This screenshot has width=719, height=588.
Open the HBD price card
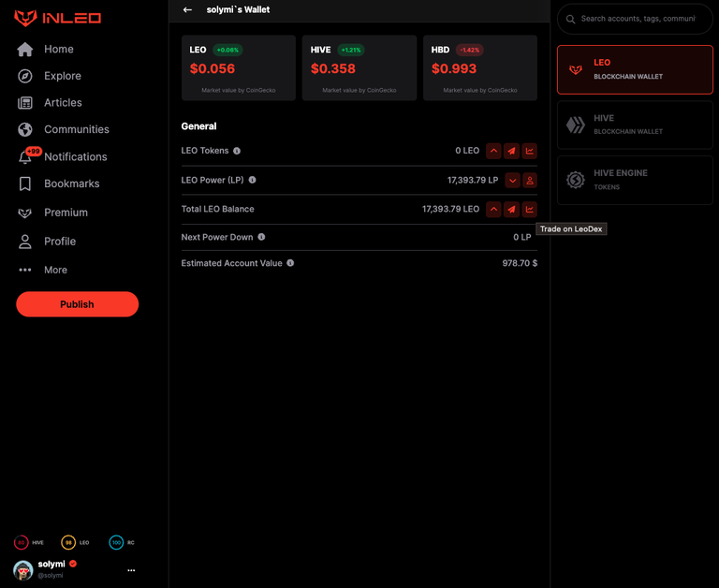(x=480, y=67)
